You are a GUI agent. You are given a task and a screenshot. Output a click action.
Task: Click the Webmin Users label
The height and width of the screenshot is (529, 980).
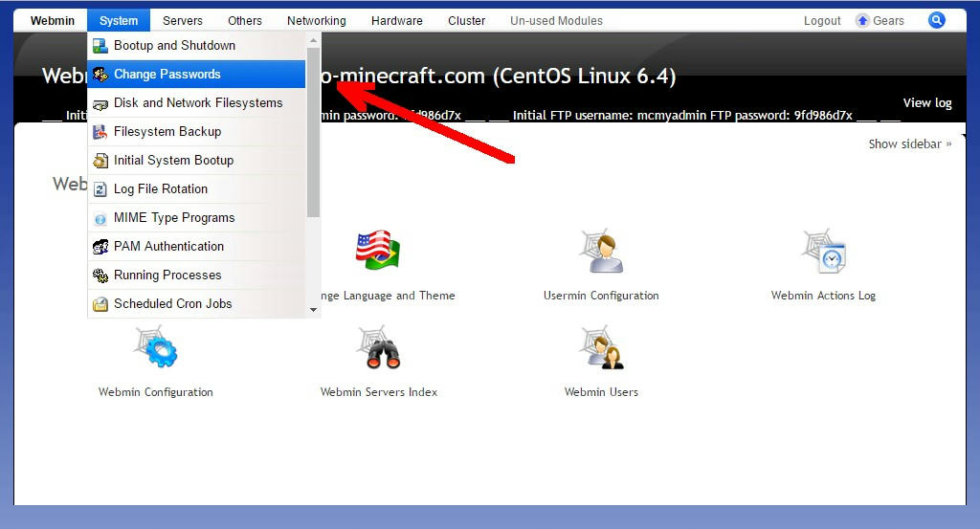[601, 392]
